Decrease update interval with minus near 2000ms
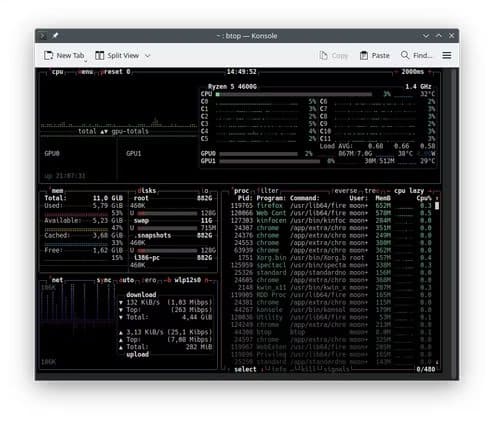The height and width of the screenshot is (422, 494). point(396,72)
